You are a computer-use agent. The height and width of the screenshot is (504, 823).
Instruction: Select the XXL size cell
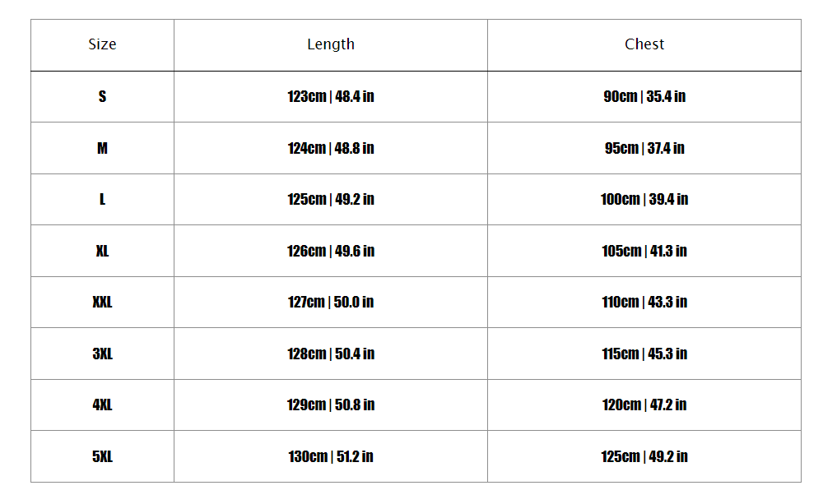102,302
